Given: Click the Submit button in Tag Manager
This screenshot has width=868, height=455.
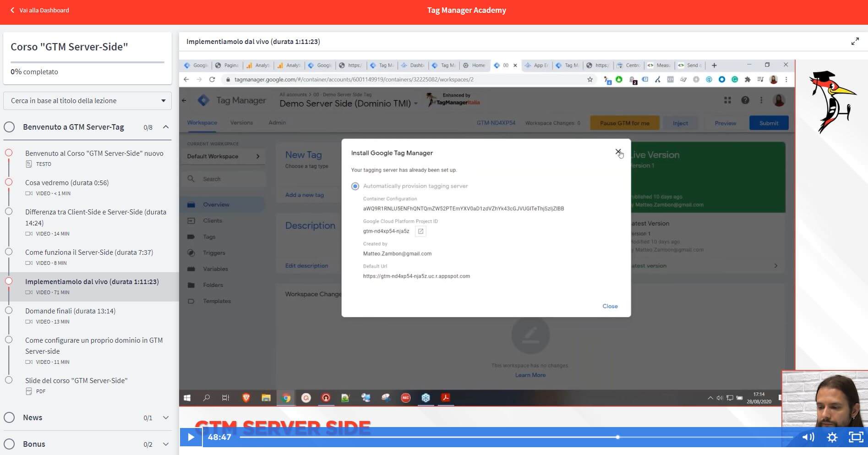Looking at the screenshot, I should pyautogui.click(x=769, y=123).
